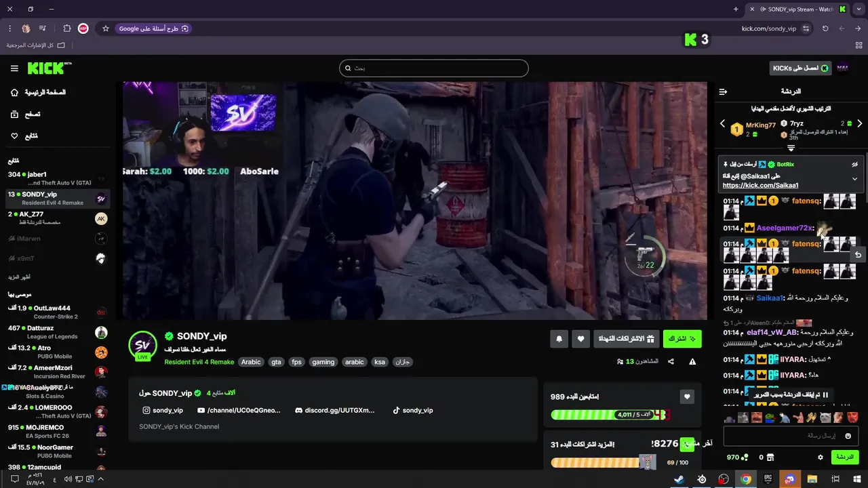Reply to the fatensq chat message
This screenshot has width=868, height=488.
(858, 255)
